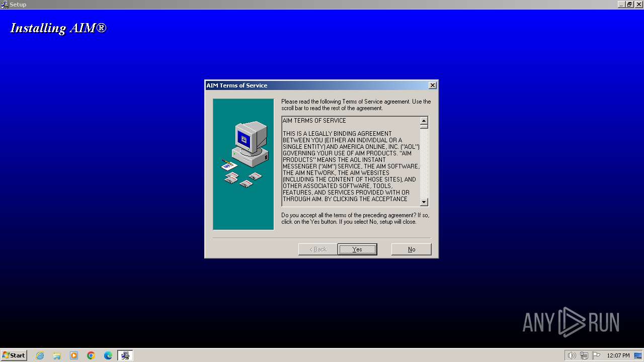644x362 pixels.
Task: Click the computer setup illustration image
Action: (244, 164)
